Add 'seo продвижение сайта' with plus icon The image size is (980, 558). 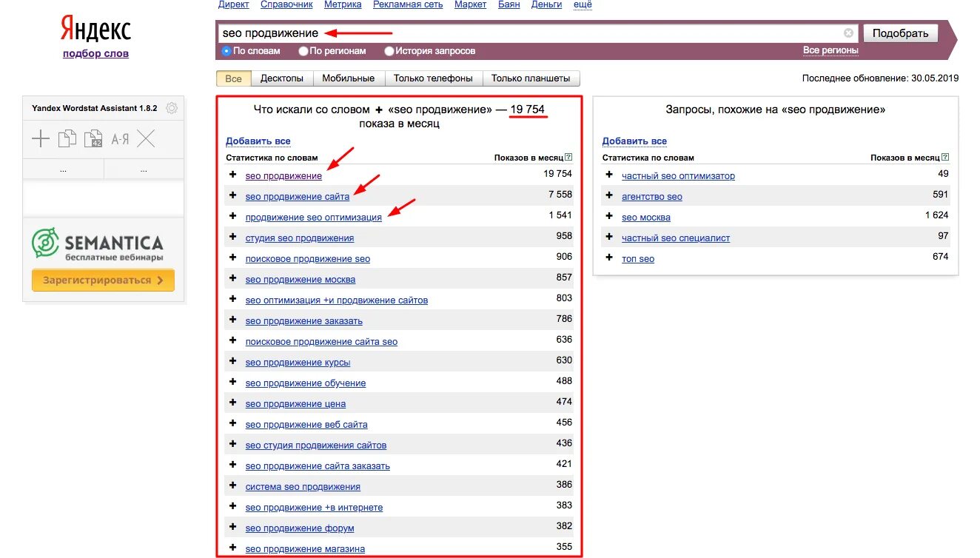click(232, 195)
